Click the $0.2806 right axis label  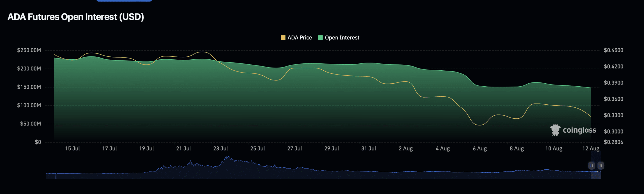pos(613,142)
